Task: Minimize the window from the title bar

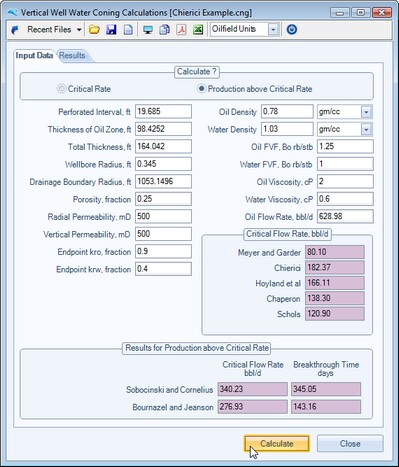Action: coord(340,13)
